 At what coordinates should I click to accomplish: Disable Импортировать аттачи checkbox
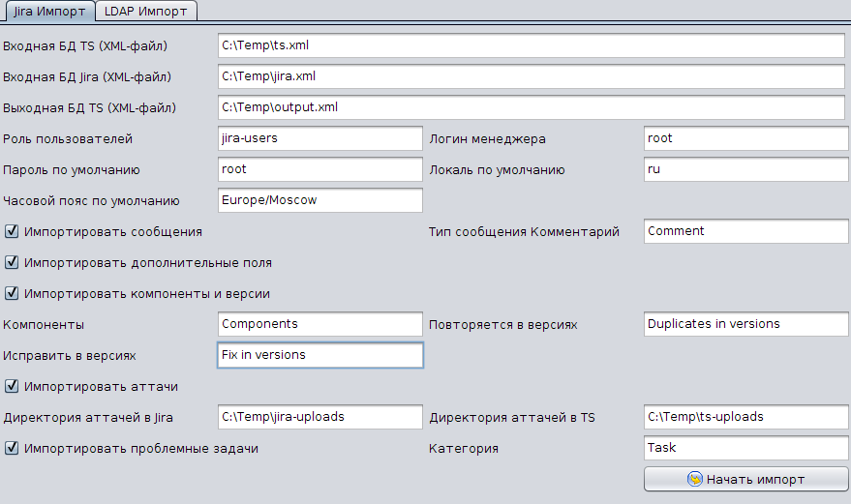(12, 386)
